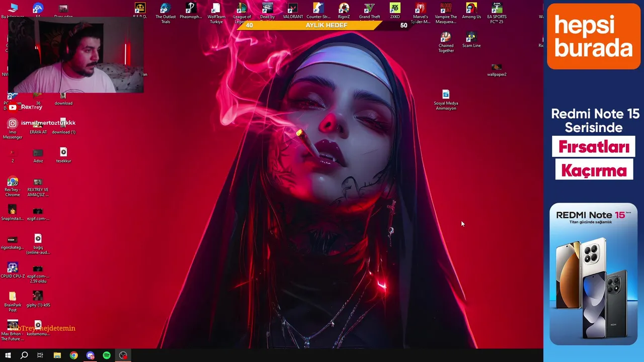644x362 pixels.
Task: Click the Kaçırma ad label
Action: coord(594,170)
